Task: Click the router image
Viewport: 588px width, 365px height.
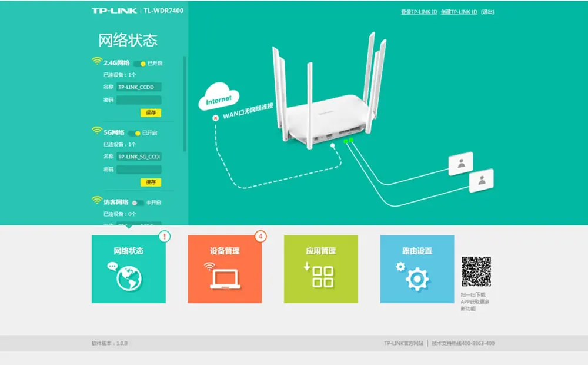Action: pos(329,91)
